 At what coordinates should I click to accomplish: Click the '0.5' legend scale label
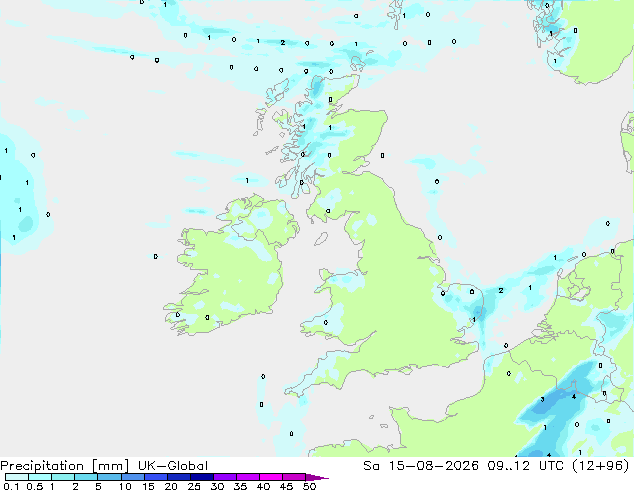34,486
